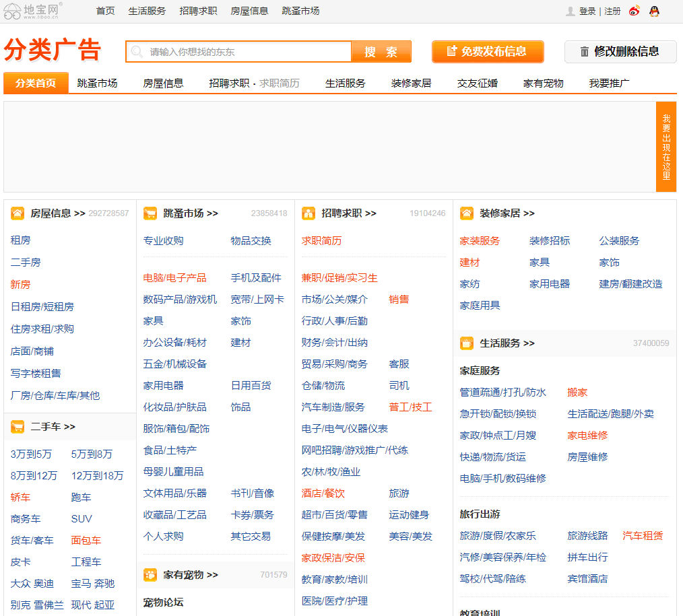Open 家装服务 category
Viewport: 683px width, 616px height.
pos(480,241)
